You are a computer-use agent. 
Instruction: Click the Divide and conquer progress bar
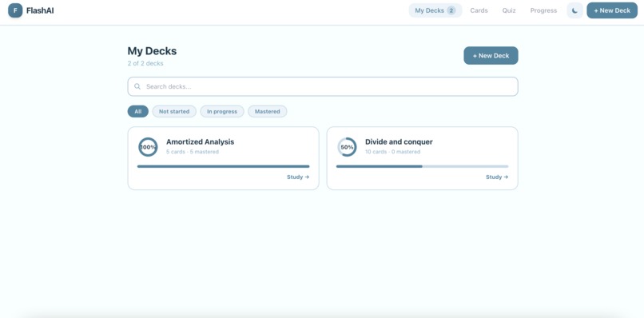point(422,166)
